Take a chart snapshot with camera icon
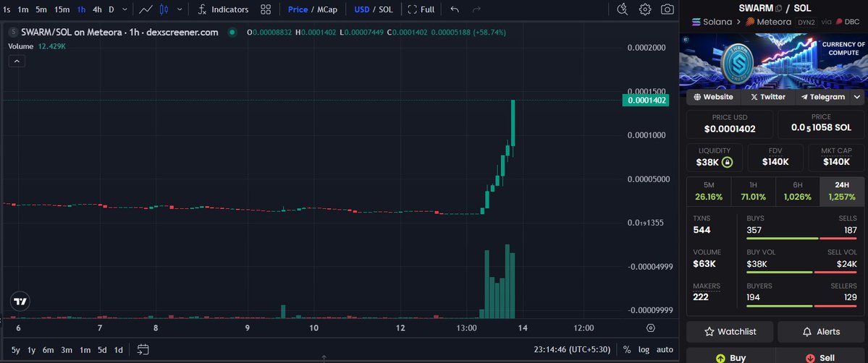Image resolution: width=868 pixels, height=363 pixels. pyautogui.click(x=667, y=9)
